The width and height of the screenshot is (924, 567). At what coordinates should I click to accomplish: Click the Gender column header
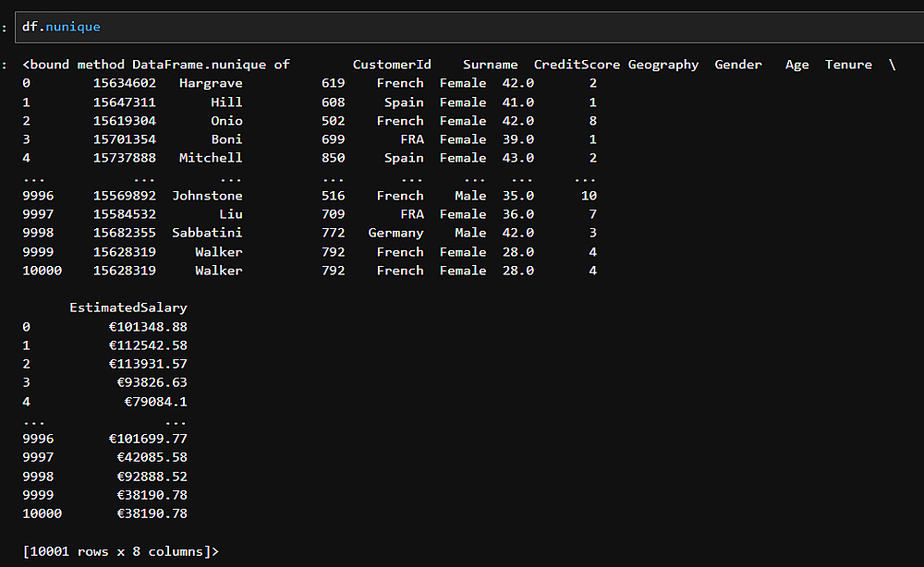coord(738,65)
